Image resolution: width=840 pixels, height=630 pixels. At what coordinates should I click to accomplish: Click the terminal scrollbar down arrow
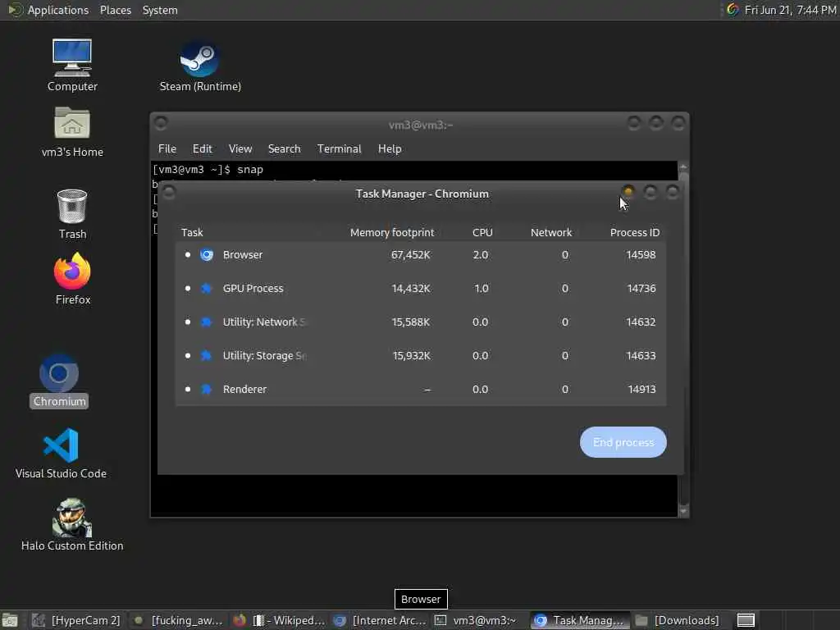(683, 510)
